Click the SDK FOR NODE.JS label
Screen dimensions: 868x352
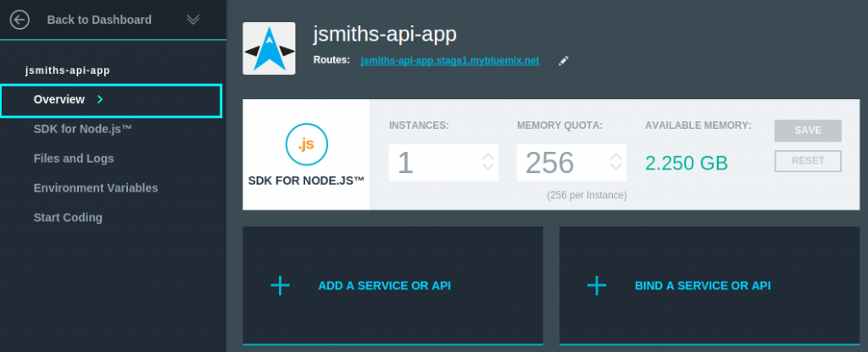(x=306, y=182)
